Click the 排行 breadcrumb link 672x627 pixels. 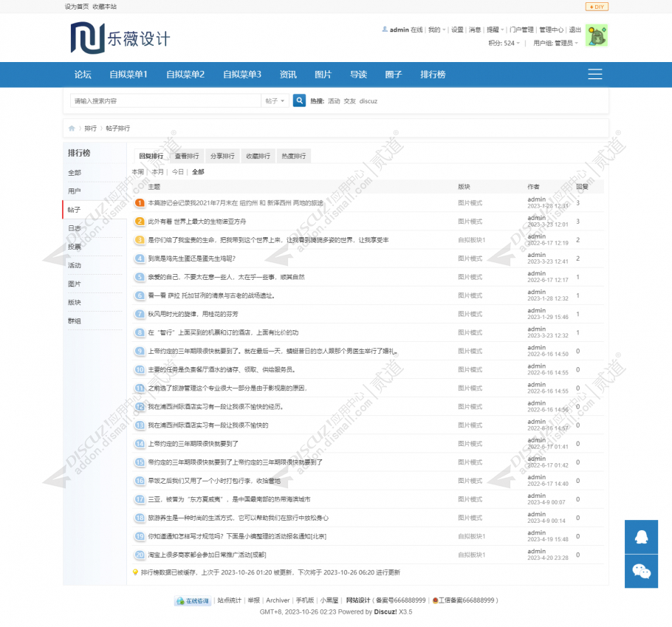(x=90, y=129)
